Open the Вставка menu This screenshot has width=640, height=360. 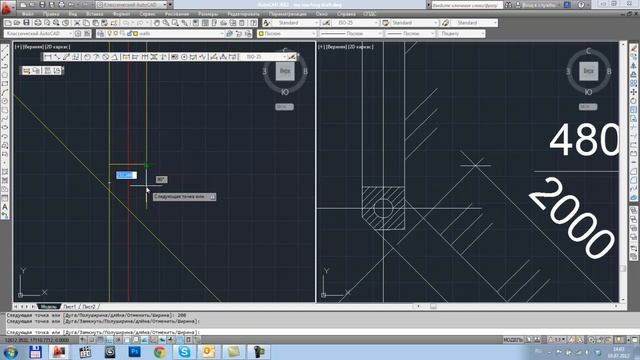point(95,14)
